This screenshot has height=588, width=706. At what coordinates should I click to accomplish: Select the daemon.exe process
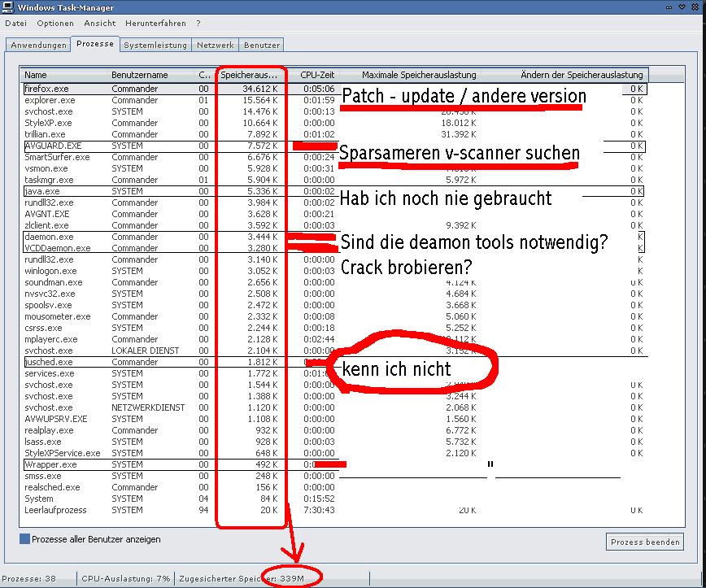click(x=335, y=237)
